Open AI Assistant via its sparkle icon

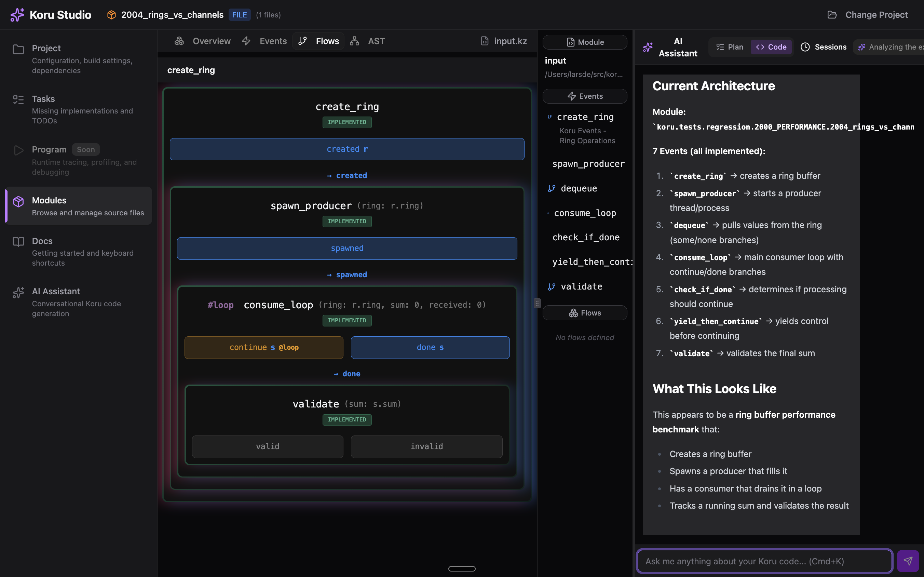pos(18,292)
